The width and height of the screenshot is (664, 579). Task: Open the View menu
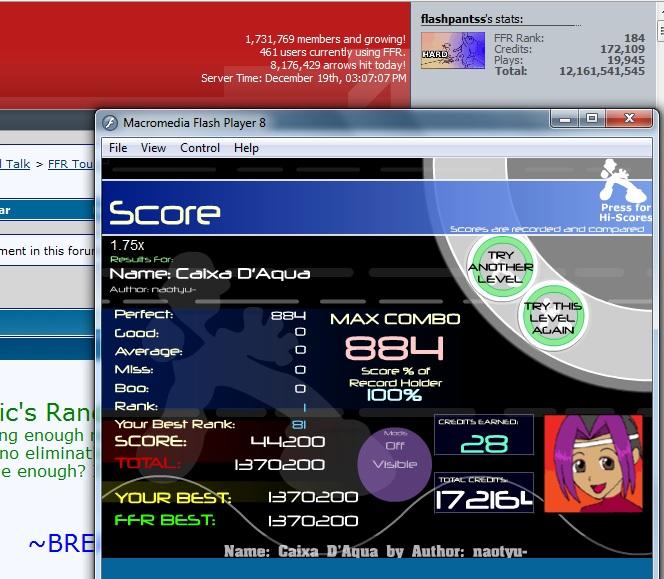pyautogui.click(x=153, y=148)
